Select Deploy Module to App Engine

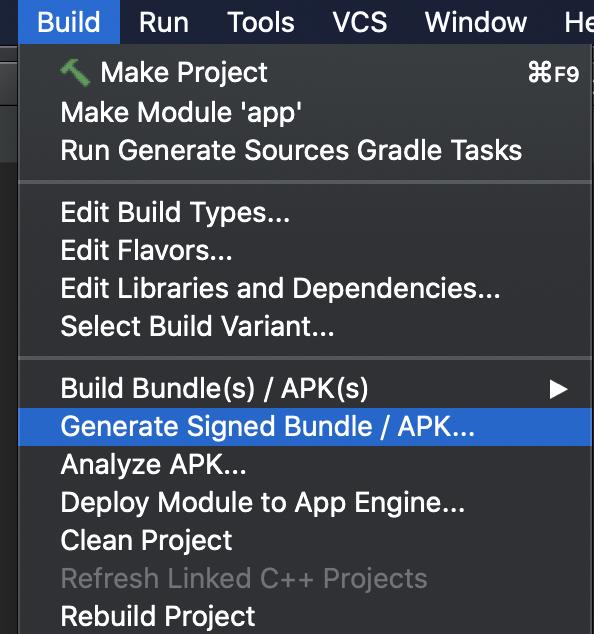pyautogui.click(x=305, y=503)
